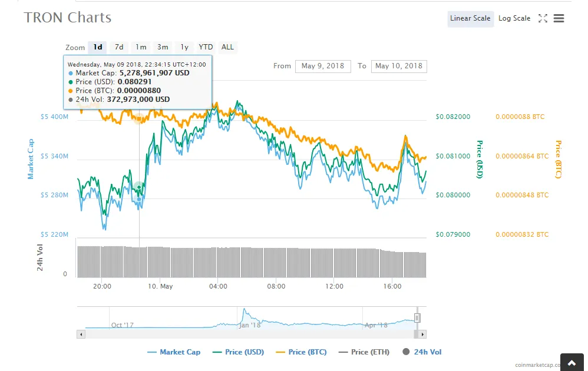Toggle Price (ETH) series in legend
The image size is (588, 371).
click(x=364, y=352)
